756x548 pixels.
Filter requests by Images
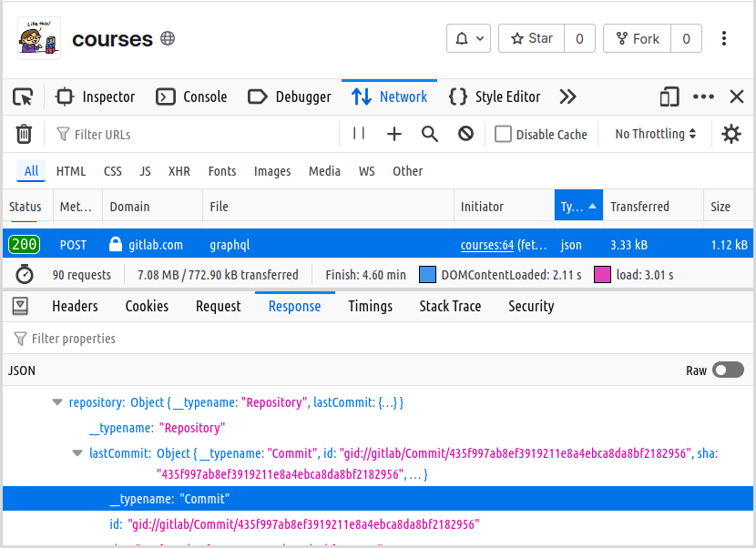[x=272, y=171]
